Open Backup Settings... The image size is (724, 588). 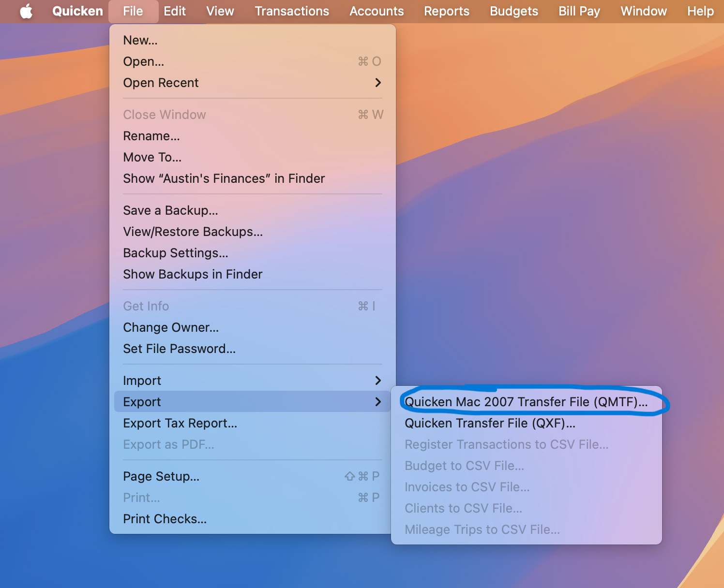point(252,253)
